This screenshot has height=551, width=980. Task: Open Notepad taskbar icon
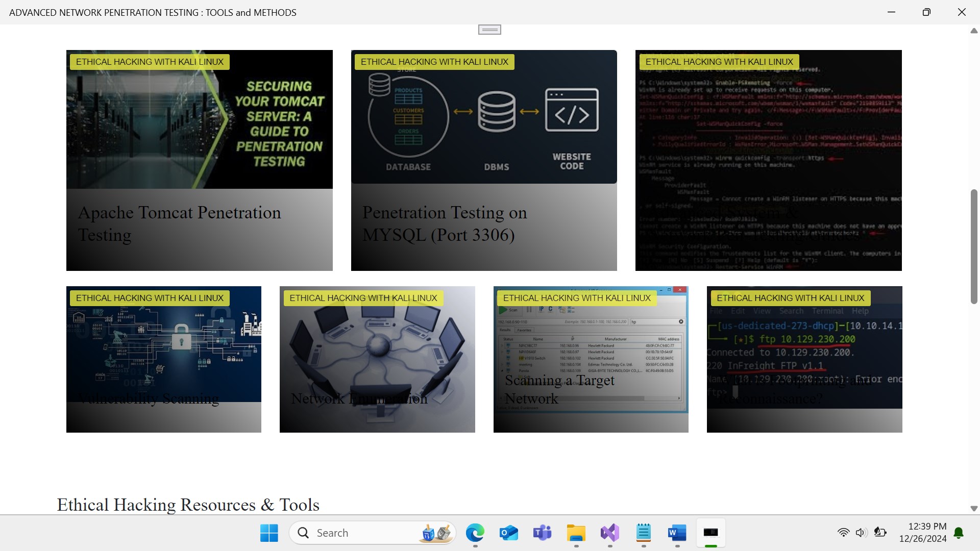pyautogui.click(x=643, y=533)
